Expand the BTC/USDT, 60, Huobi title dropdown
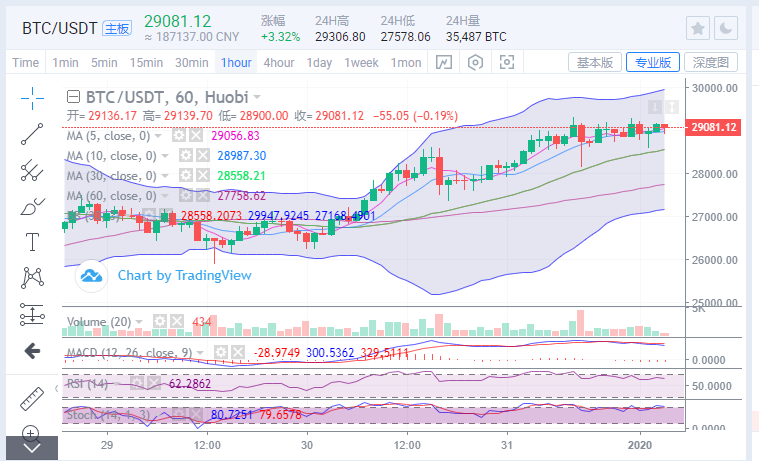This screenshot has width=759, height=461. point(257,98)
